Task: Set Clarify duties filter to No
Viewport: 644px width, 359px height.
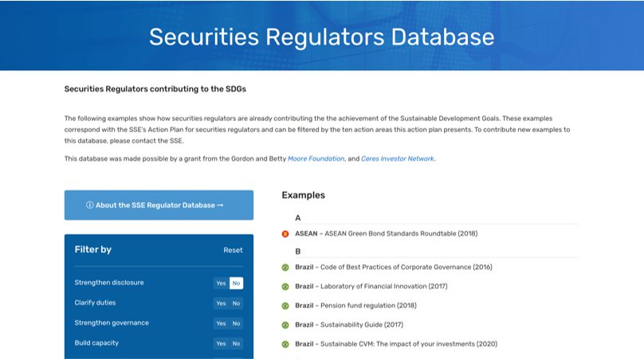Action: [x=236, y=303]
